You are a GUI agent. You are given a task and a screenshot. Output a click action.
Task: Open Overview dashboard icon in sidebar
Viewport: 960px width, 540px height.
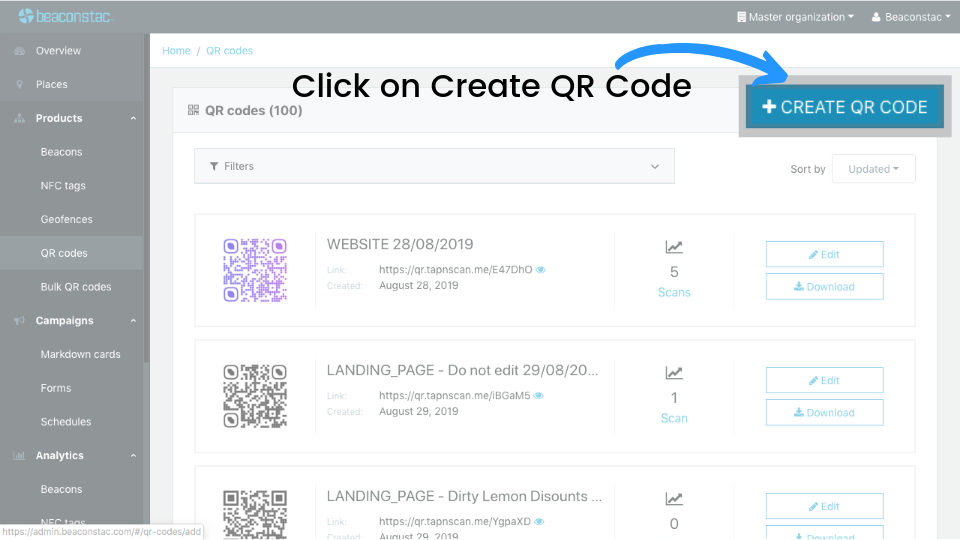(20, 51)
